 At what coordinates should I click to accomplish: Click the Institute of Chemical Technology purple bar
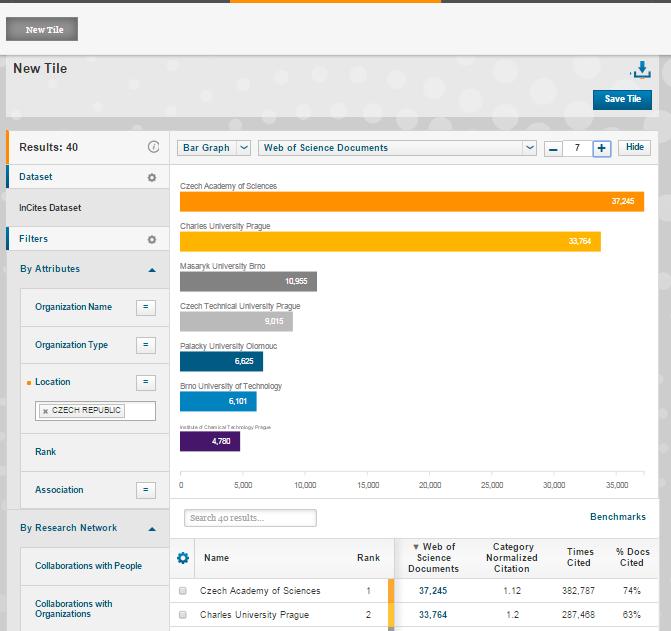pyautogui.click(x=210, y=441)
